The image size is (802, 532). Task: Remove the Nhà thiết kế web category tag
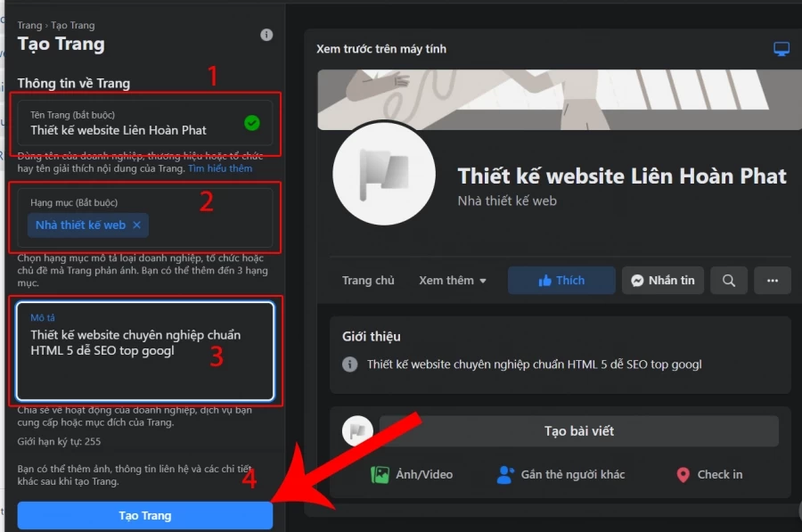[x=136, y=225]
